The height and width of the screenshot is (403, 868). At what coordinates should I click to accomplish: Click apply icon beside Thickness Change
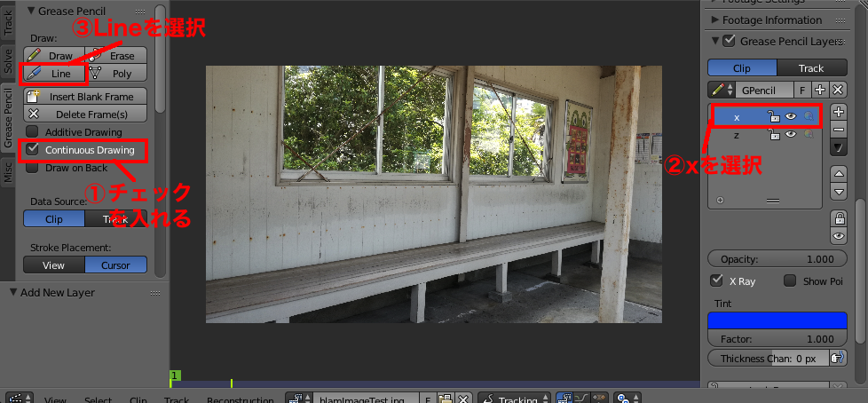pyautogui.click(x=838, y=358)
